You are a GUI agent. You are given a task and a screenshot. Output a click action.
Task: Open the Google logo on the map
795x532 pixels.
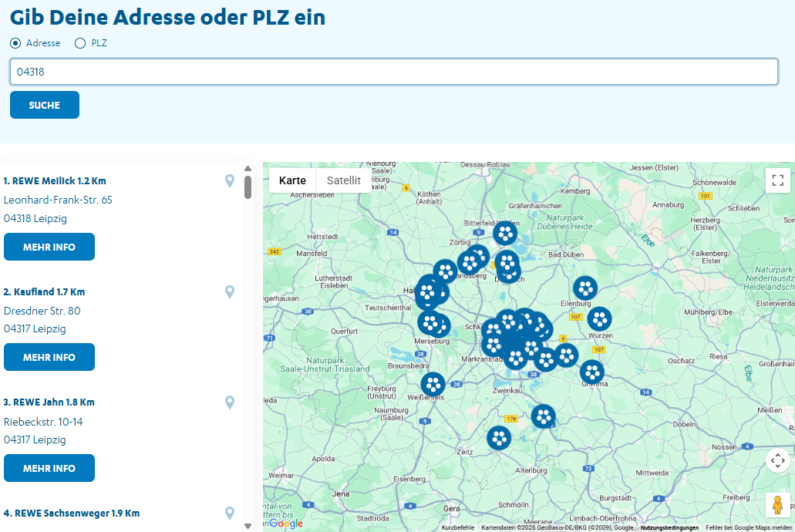(x=286, y=523)
